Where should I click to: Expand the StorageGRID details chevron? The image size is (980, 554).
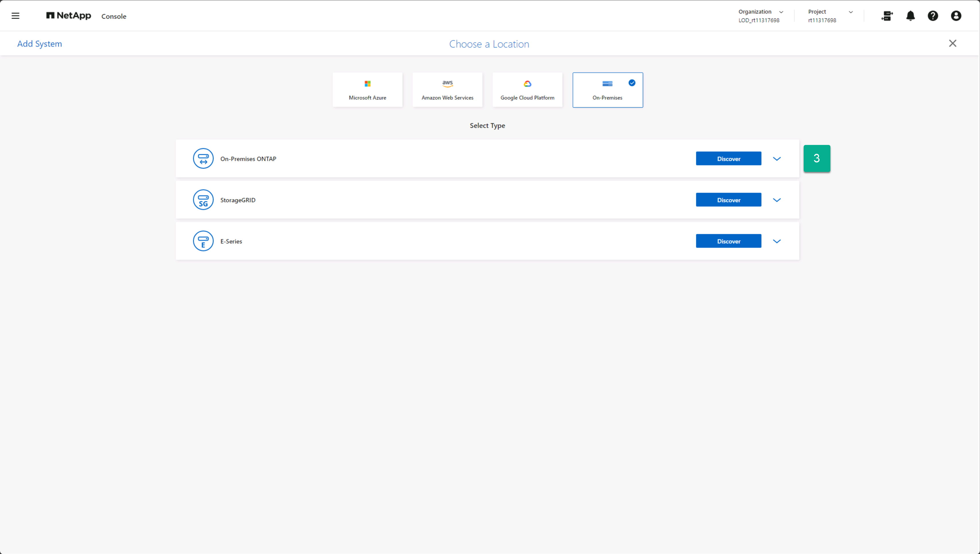tap(777, 200)
